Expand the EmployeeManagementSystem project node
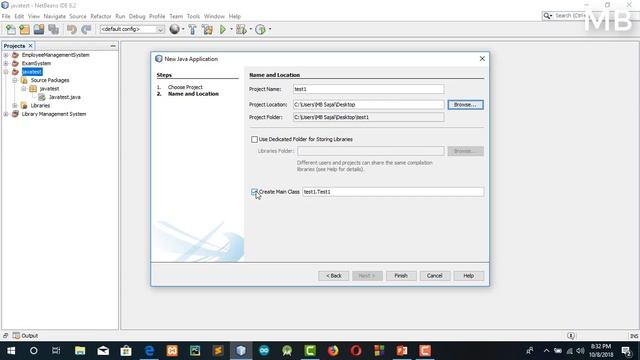The image size is (640, 360). (6, 55)
